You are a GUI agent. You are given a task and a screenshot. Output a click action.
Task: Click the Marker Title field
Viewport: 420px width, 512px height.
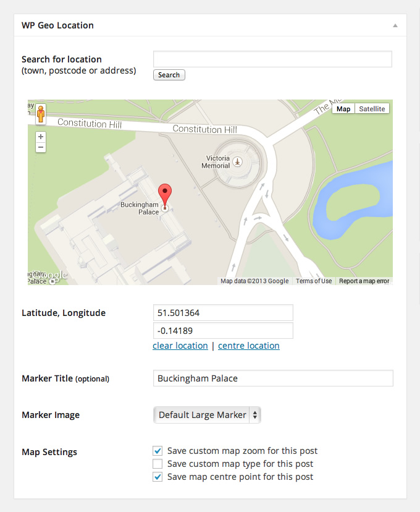pyautogui.click(x=273, y=378)
